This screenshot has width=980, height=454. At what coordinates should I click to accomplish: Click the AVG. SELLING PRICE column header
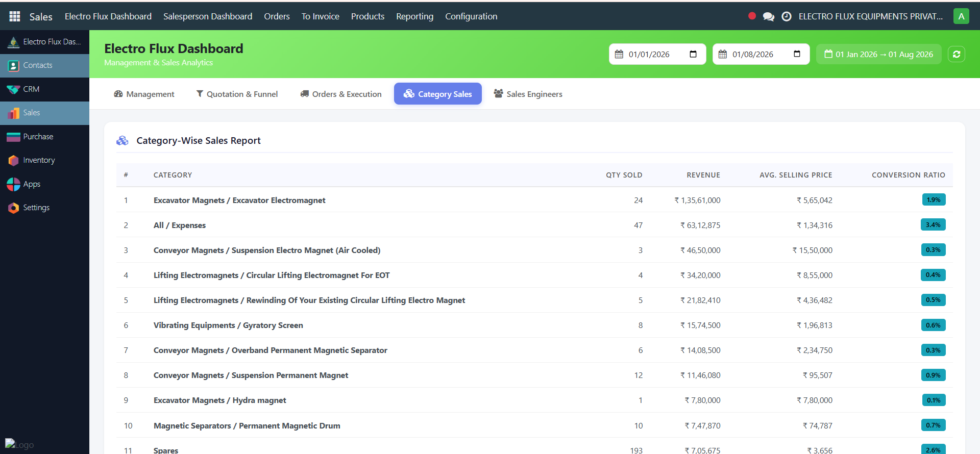[796, 175]
